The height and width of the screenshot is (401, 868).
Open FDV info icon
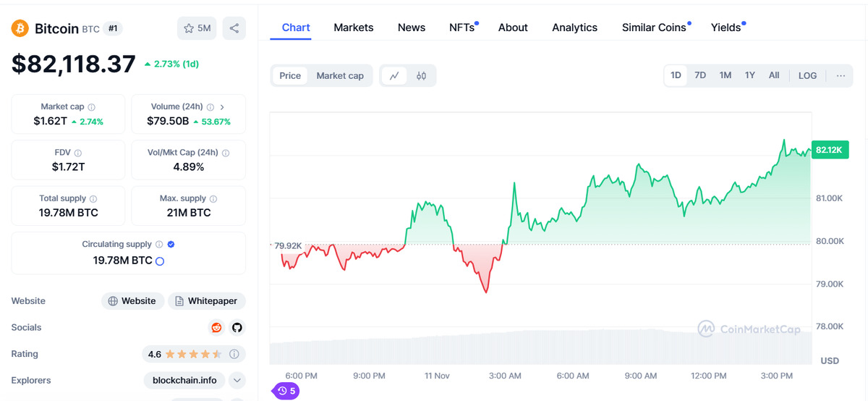pyautogui.click(x=78, y=153)
